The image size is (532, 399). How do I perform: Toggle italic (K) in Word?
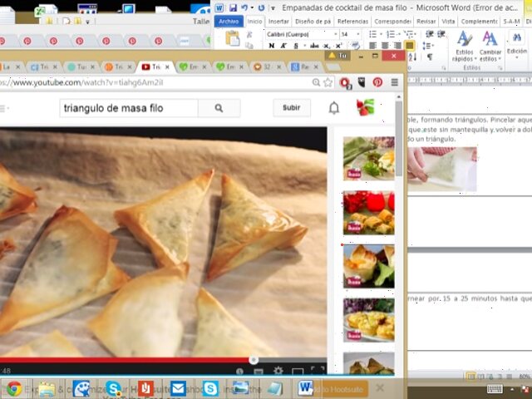click(283, 46)
